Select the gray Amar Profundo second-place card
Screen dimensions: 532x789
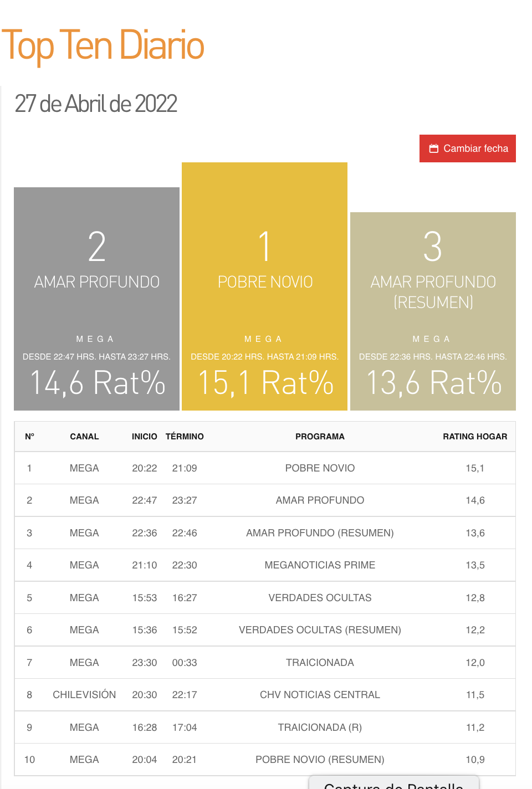96,299
